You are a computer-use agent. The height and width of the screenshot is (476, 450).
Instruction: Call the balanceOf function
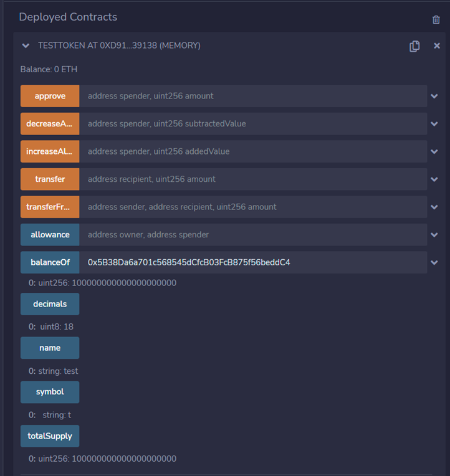pos(50,262)
